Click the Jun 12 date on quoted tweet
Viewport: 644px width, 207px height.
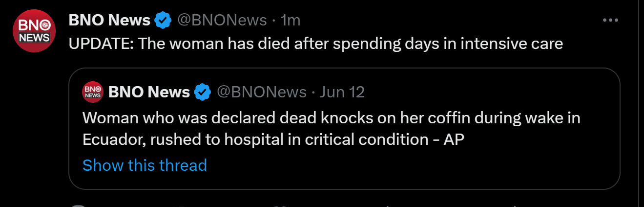pyautogui.click(x=342, y=92)
